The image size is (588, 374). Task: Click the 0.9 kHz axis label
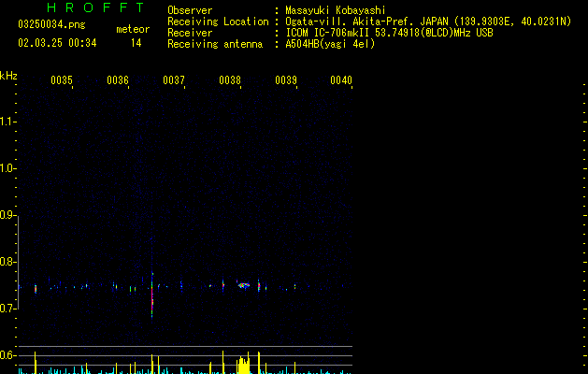click(x=7, y=215)
